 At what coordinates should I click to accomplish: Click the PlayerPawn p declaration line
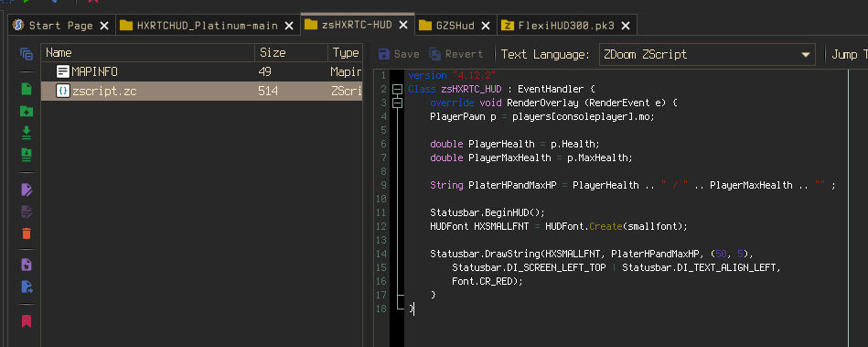pyautogui.click(x=542, y=116)
